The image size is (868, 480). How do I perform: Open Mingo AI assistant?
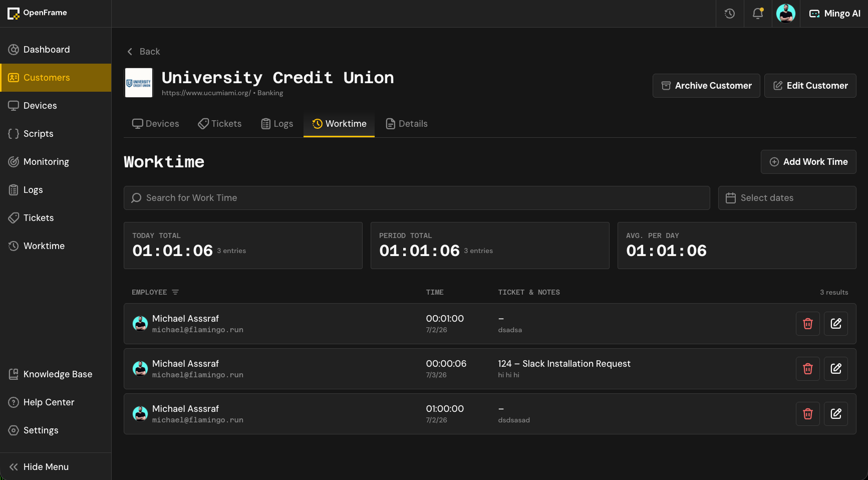tap(834, 14)
